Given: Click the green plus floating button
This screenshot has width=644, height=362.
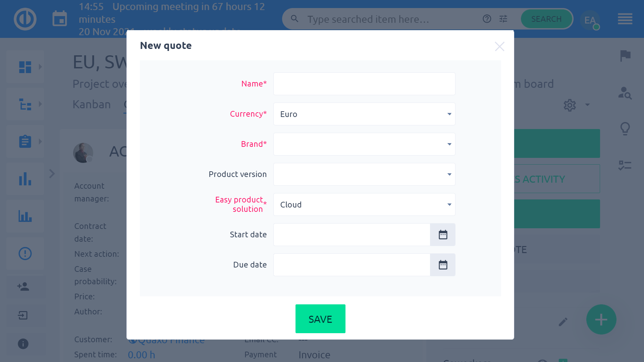Looking at the screenshot, I should (601, 319).
